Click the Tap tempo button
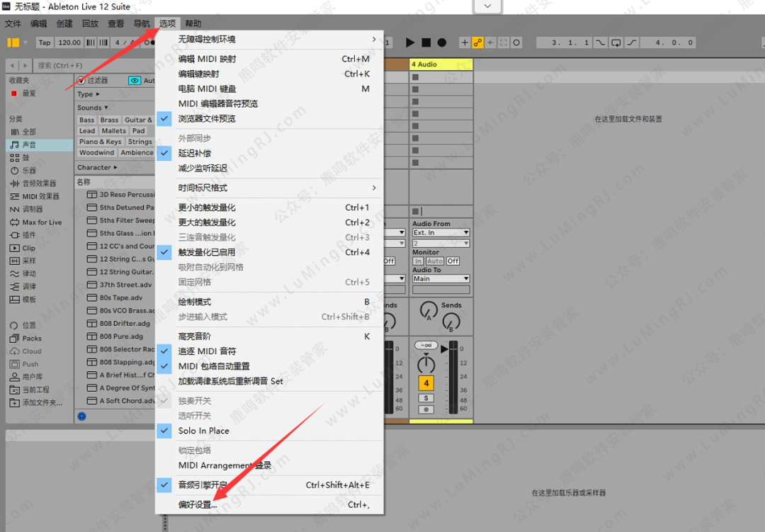The width and height of the screenshot is (765, 532). tap(45, 43)
